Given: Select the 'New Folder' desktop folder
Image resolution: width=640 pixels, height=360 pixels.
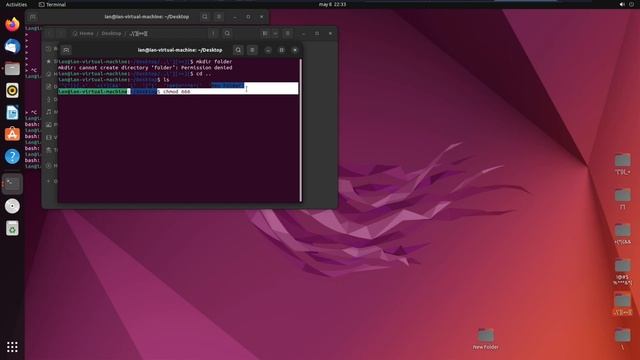Looking at the screenshot, I should (486, 339).
